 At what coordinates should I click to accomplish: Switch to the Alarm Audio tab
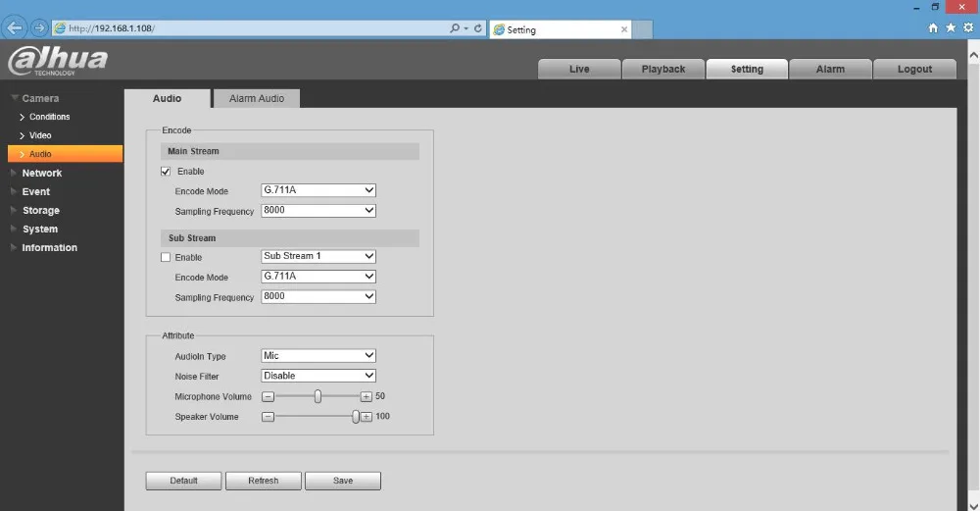pos(257,98)
